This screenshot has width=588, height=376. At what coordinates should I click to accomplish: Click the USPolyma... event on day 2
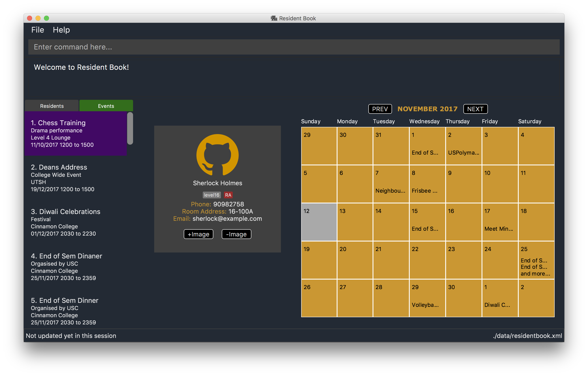(x=463, y=152)
